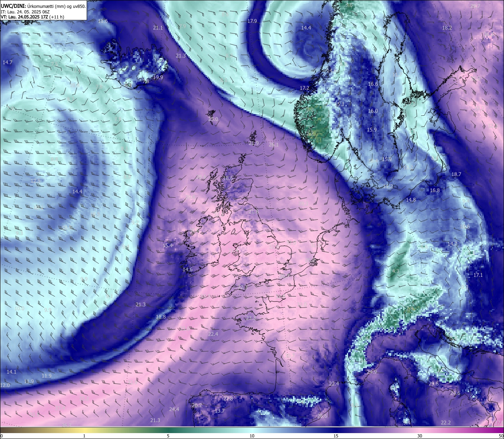Click the colour scale tick labelled 30

tap(420, 435)
